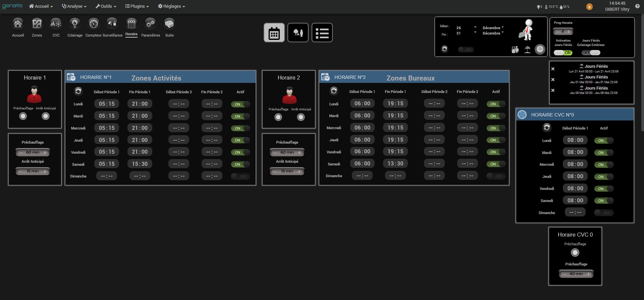Expand the Fin day 31 dropdown

coord(475,33)
